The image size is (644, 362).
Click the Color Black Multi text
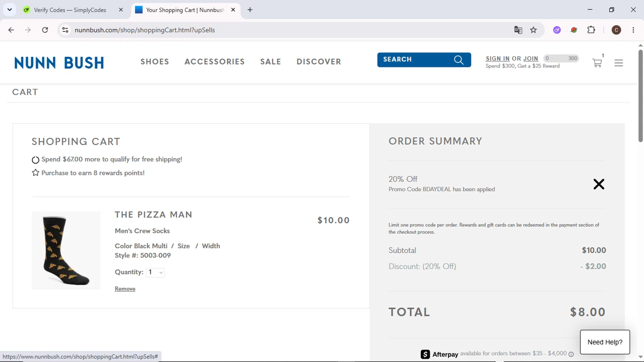(x=141, y=246)
